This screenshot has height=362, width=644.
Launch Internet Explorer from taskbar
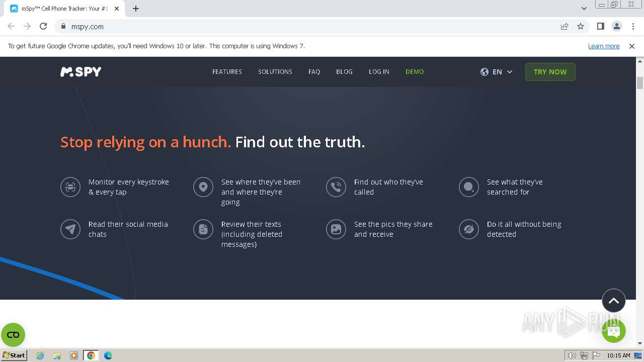click(40, 355)
